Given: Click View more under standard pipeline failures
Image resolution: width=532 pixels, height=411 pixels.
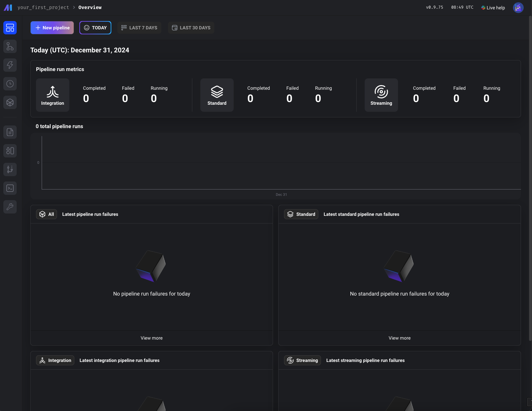Looking at the screenshot, I should [x=399, y=338].
